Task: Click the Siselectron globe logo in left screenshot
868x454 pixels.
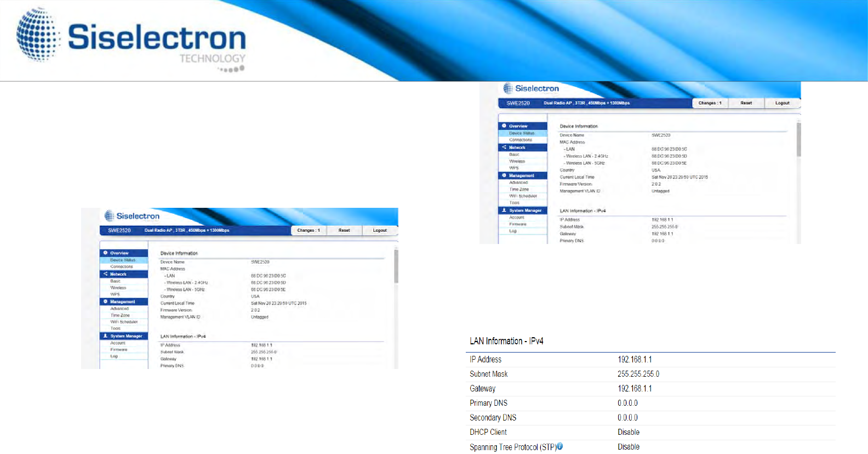Action: 110,216
